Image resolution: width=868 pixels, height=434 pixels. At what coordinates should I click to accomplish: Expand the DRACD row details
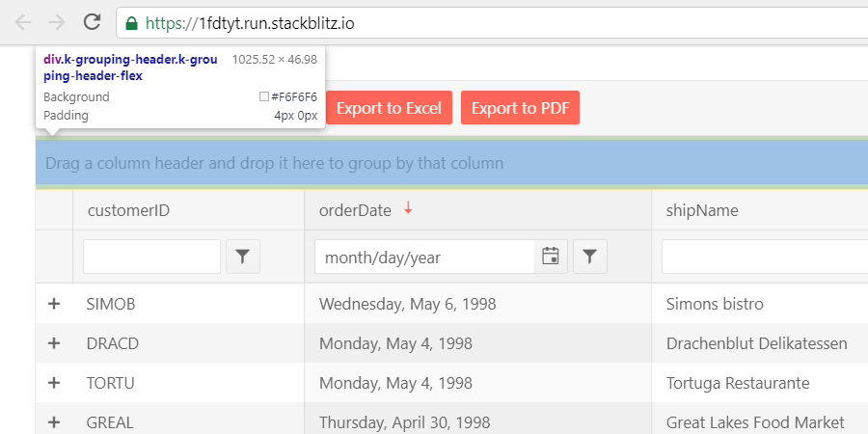54,343
